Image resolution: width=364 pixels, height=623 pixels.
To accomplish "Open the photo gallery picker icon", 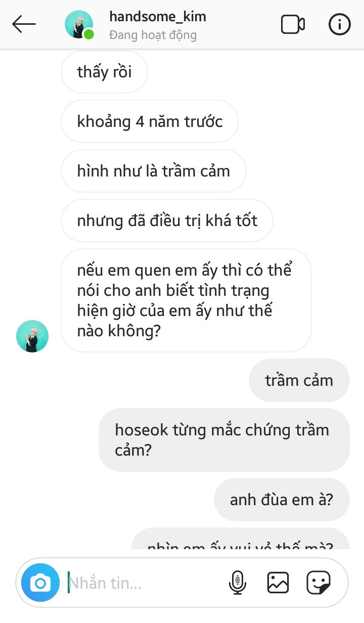I will [278, 583].
